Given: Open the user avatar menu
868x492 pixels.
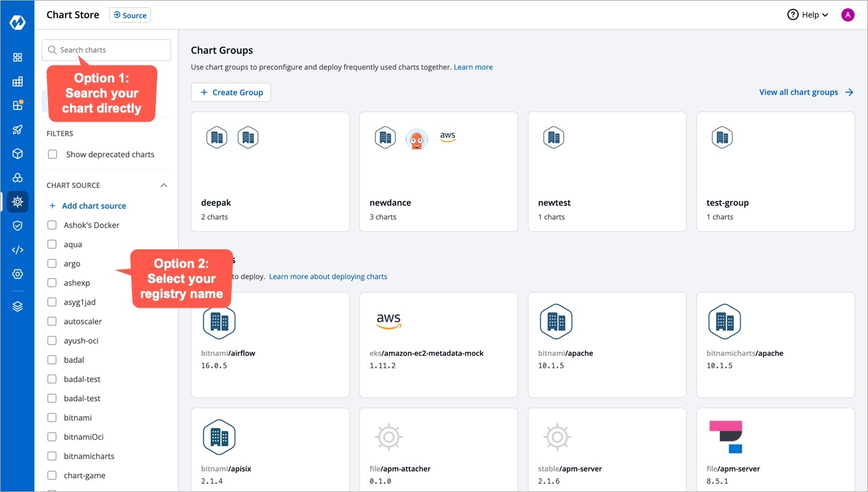Looking at the screenshot, I should [x=848, y=15].
